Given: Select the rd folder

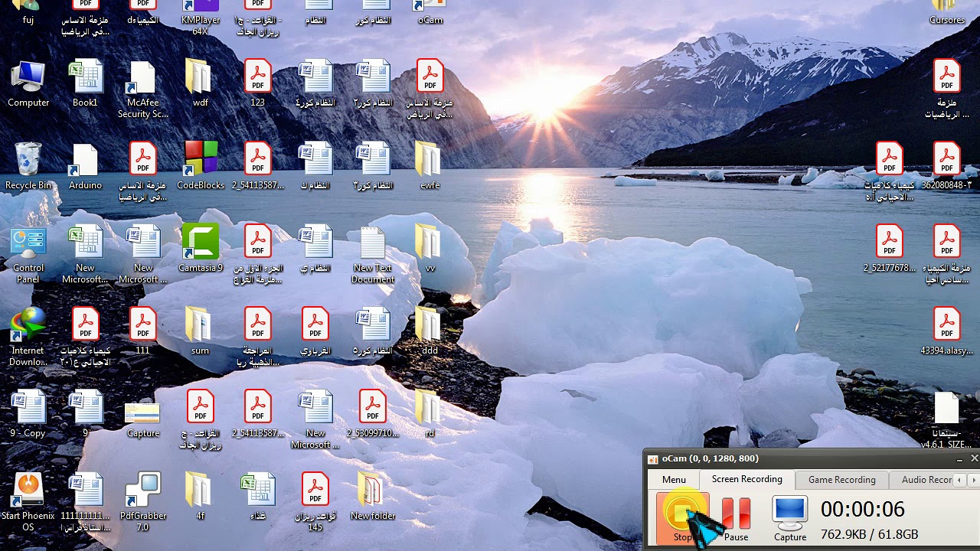Looking at the screenshot, I should (430, 414).
